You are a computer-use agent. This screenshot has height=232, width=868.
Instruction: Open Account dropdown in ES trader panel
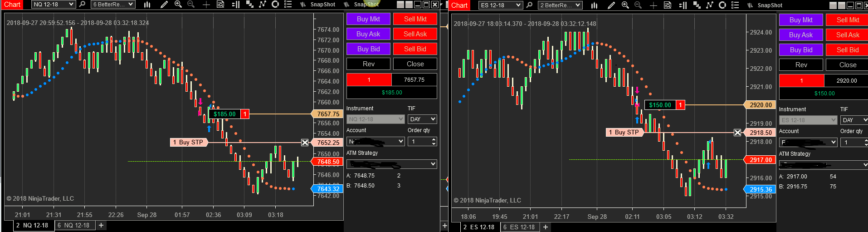tap(808, 143)
